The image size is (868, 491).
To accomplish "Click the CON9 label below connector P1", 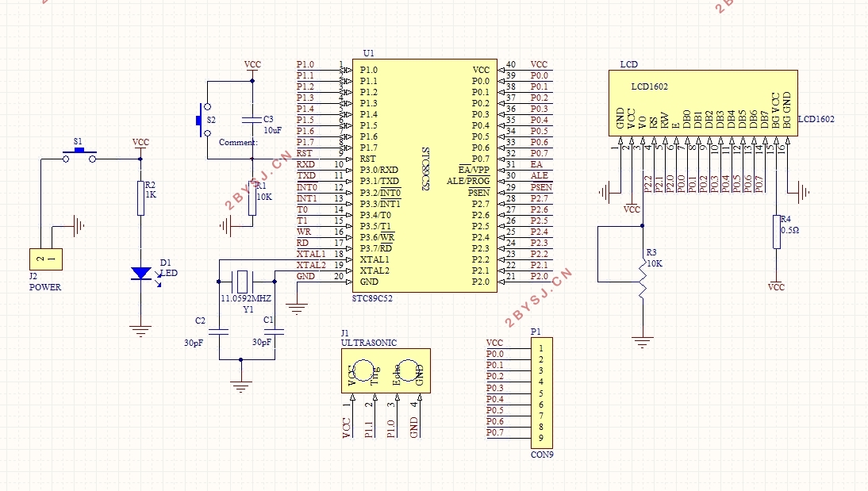I will (542, 455).
